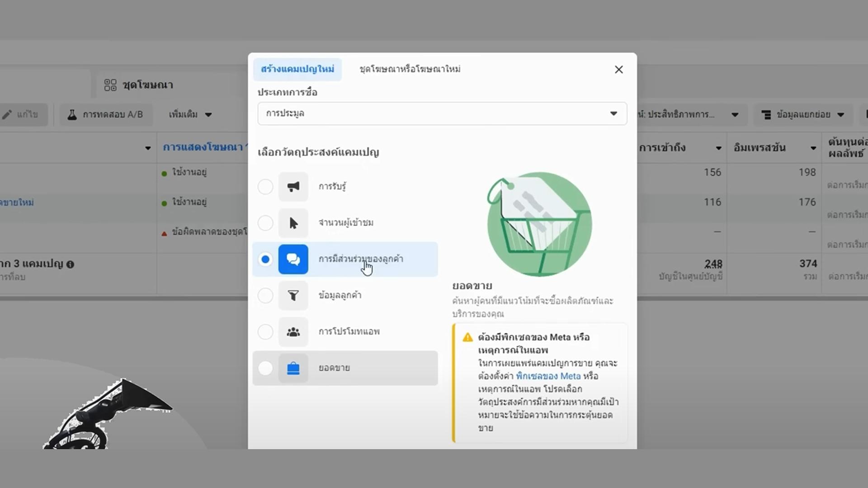Open the ประสิทธิภาพการ... columns dropdown
Image resolution: width=868 pixels, height=488 pixels.
click(x=735, y=115)
